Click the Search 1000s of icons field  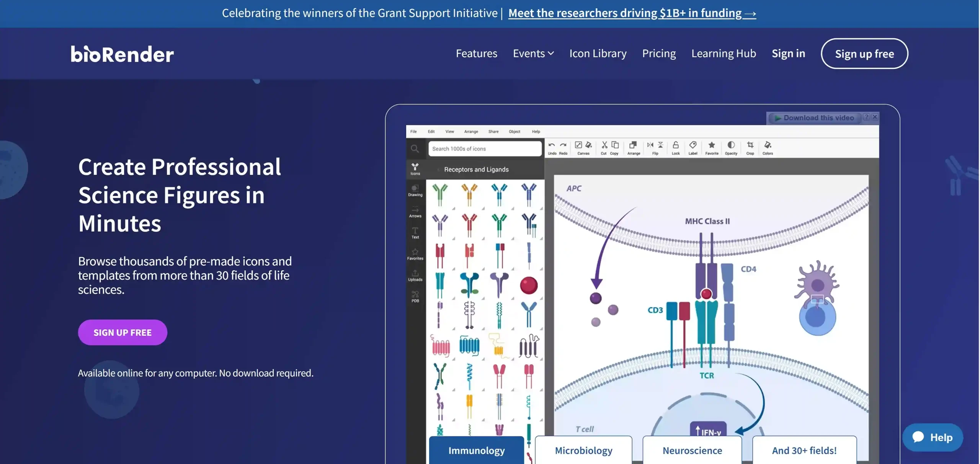tap(485, 149)
